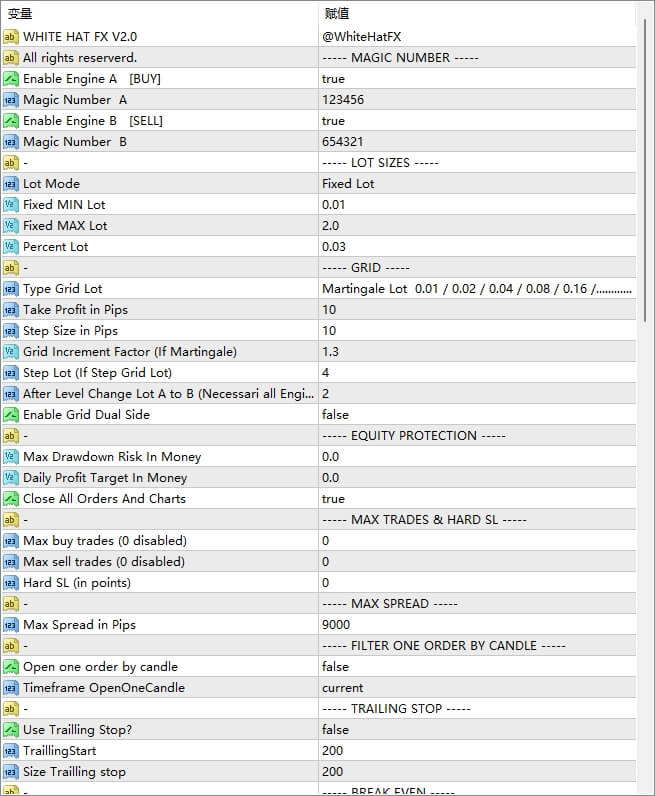Click the integer icon beside Magic Number B

tap(10, 142)
